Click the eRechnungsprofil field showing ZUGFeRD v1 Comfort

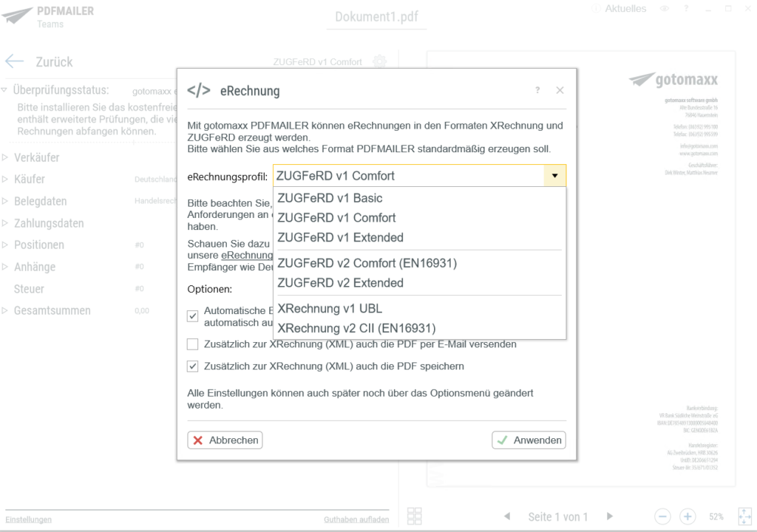[x=408, y=176]
